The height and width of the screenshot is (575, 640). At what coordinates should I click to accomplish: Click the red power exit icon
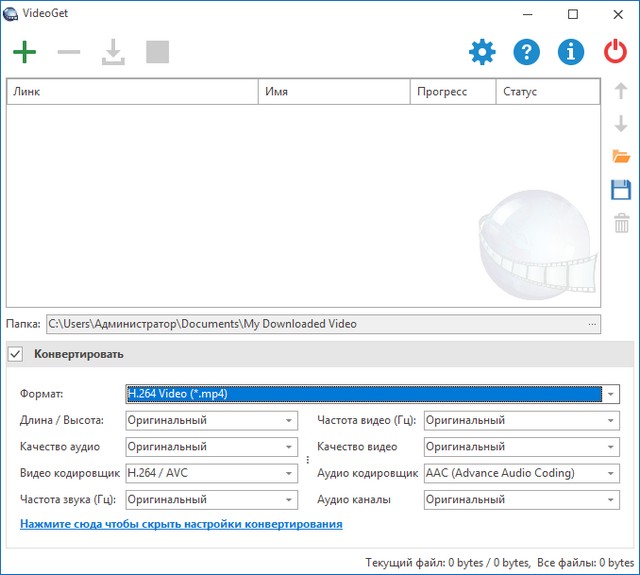point(615,52)
